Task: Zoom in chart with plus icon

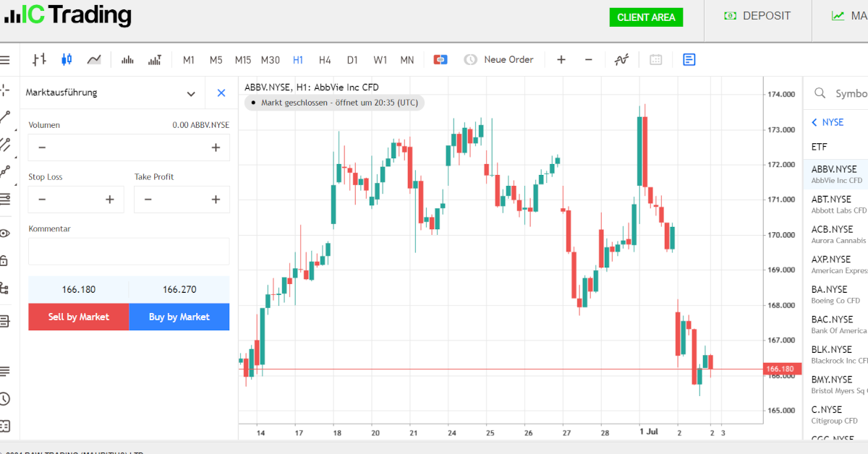Action: 561,60
